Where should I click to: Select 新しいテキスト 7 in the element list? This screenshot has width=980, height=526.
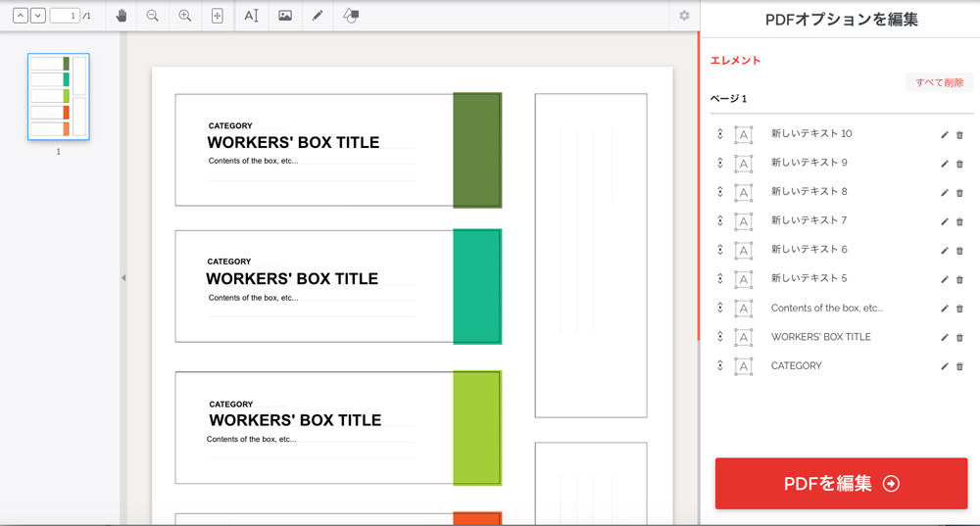(808, 220)
